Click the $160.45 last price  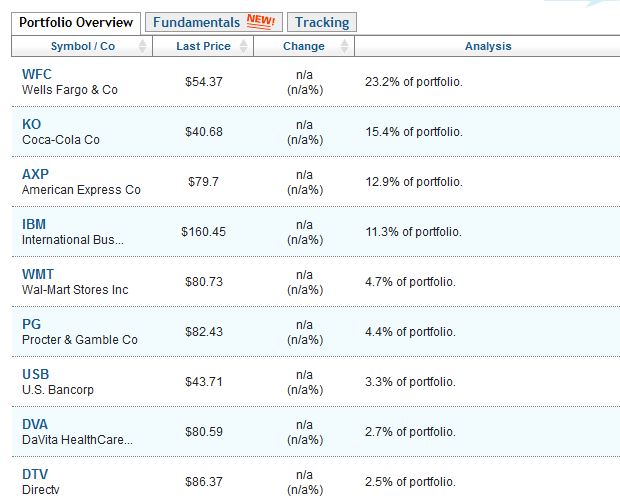tap(203, 232)
